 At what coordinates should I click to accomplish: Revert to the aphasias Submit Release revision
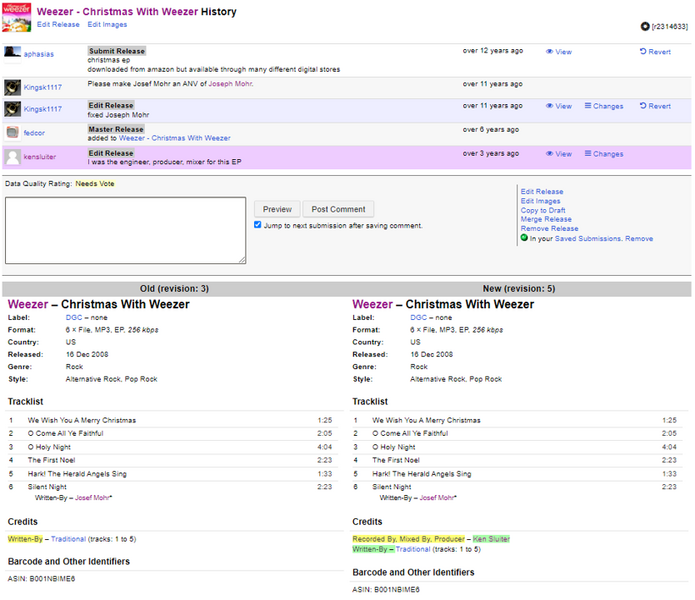(655, 52)
